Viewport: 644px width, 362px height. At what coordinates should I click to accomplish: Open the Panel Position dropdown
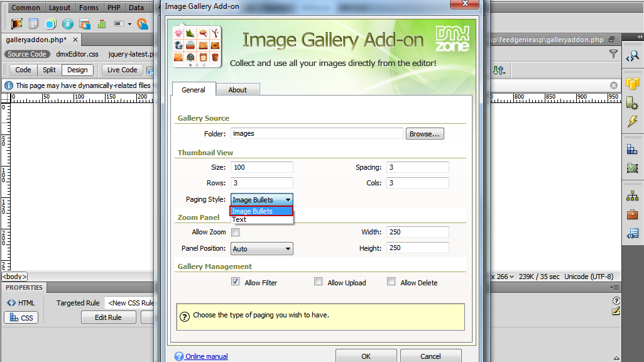click(x=261, y=249)
